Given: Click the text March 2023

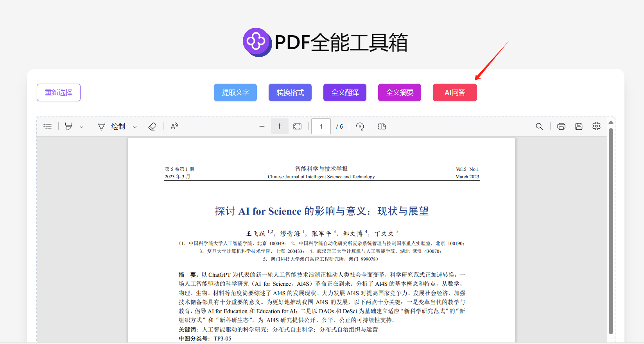Looking at the screenshot, I should click(467, 177).
